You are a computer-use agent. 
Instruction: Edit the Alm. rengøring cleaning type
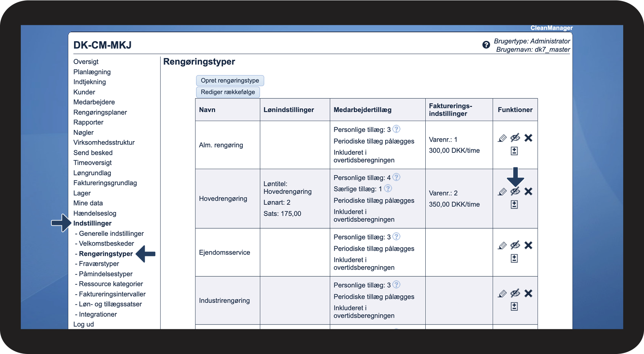click(502, 138)
